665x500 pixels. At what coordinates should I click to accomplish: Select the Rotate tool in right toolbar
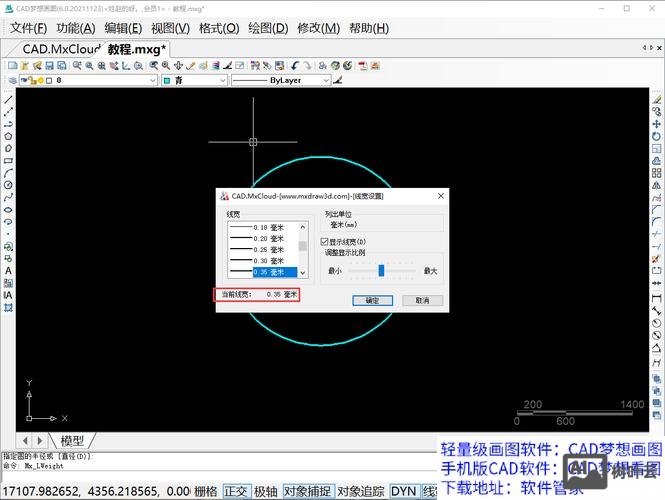click(657, 137)
